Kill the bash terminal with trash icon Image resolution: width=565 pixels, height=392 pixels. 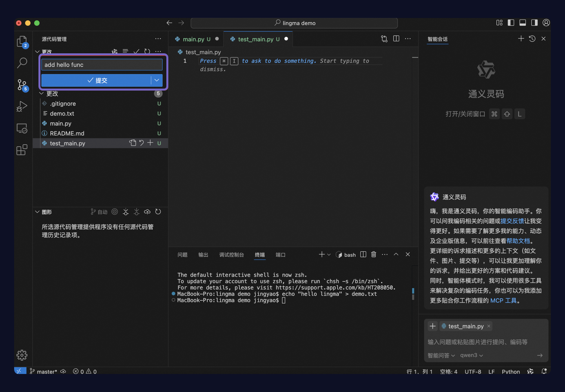pos(374,254)
